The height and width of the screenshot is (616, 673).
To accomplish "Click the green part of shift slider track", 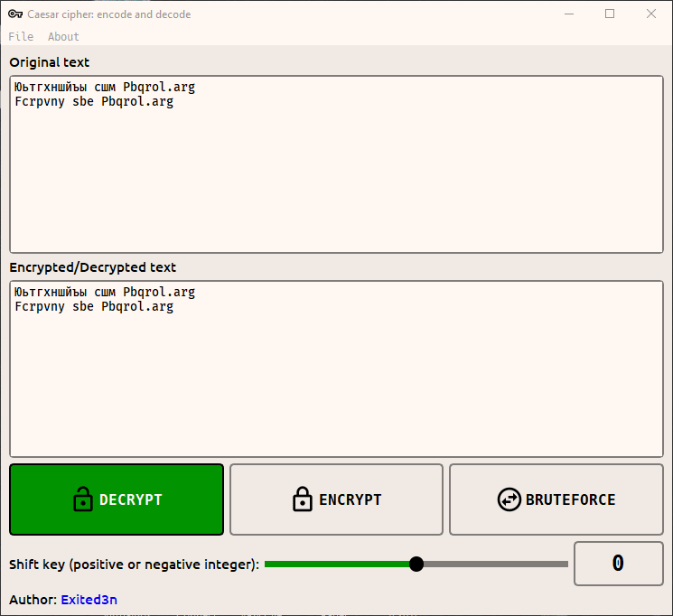I will coord(337,564).
